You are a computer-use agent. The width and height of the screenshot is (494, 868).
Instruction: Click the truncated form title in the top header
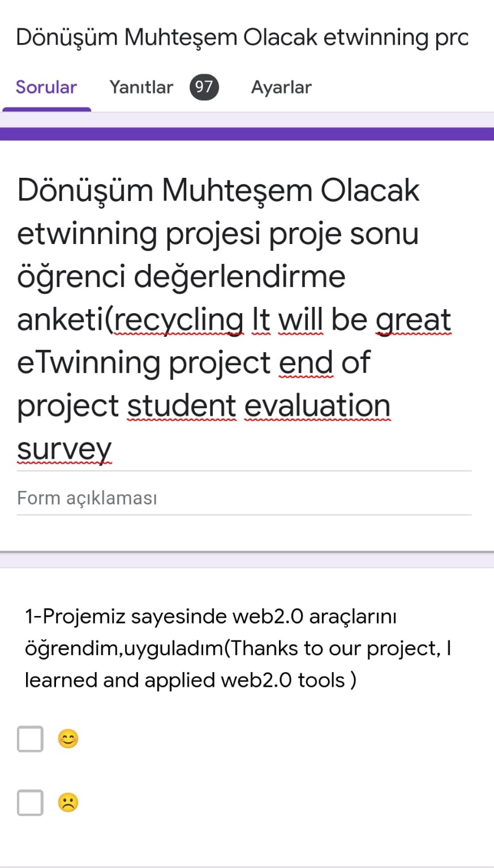point(242,36)
